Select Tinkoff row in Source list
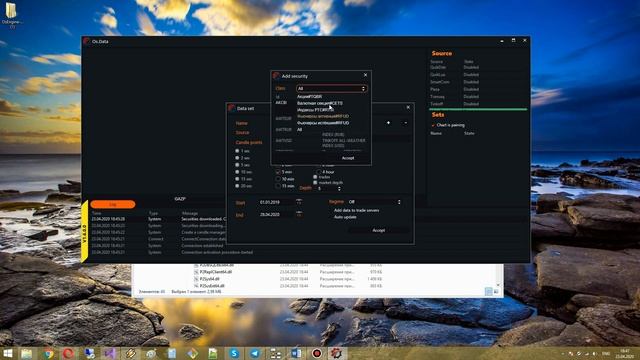 coord(477,104)
